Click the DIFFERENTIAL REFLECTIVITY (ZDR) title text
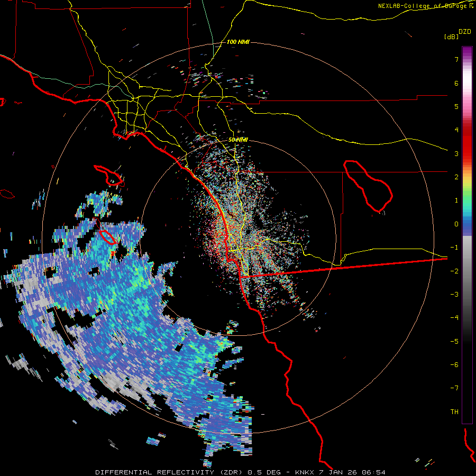 coord(169,472)
